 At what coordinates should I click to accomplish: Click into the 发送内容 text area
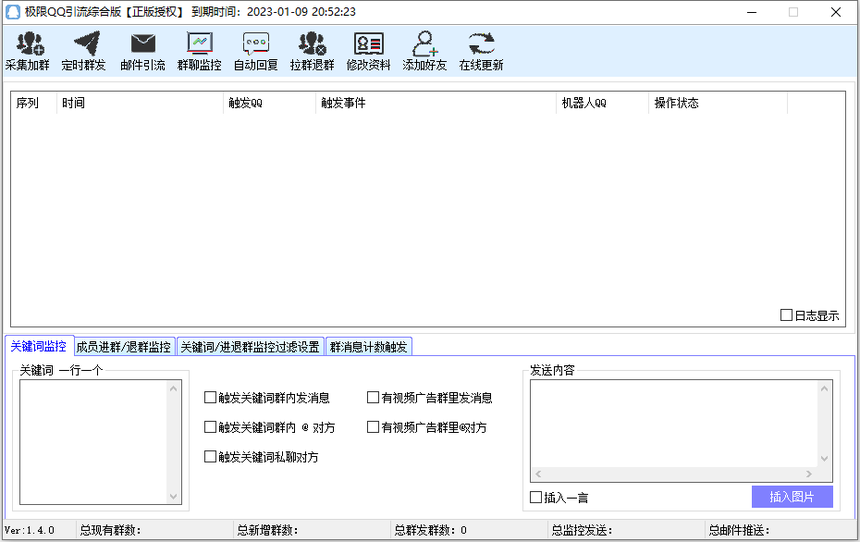(675, 424)
